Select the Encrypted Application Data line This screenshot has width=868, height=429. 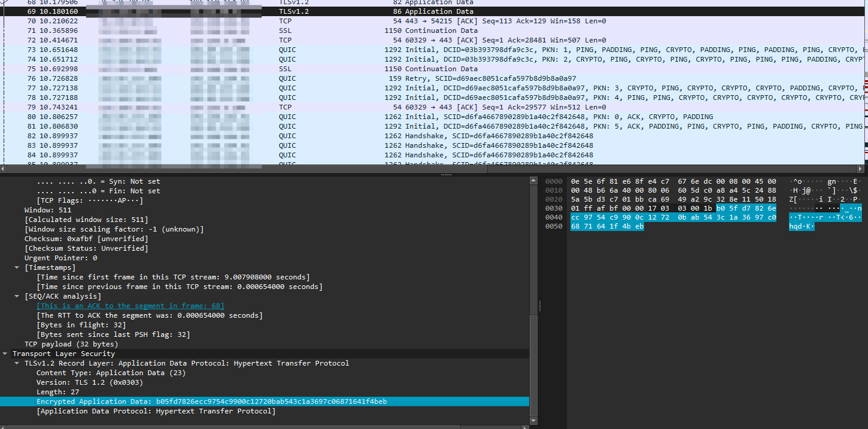click(x=265, y=401)
